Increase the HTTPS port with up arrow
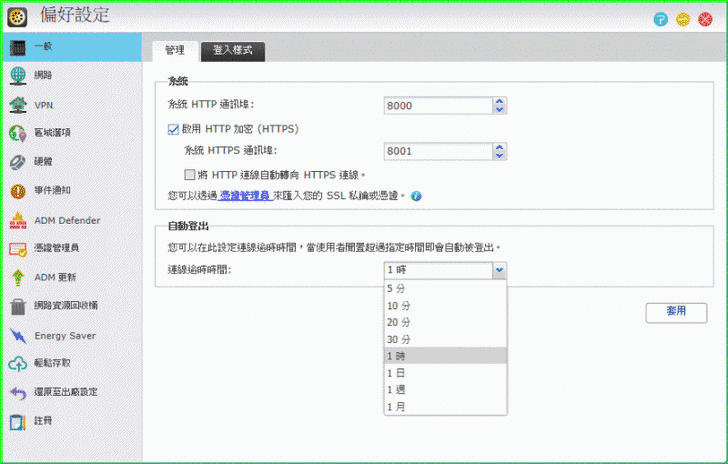 tap(500, 147)
